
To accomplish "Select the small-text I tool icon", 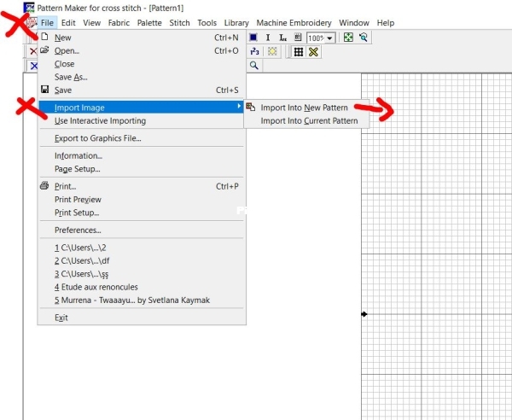I will point(282,38).
